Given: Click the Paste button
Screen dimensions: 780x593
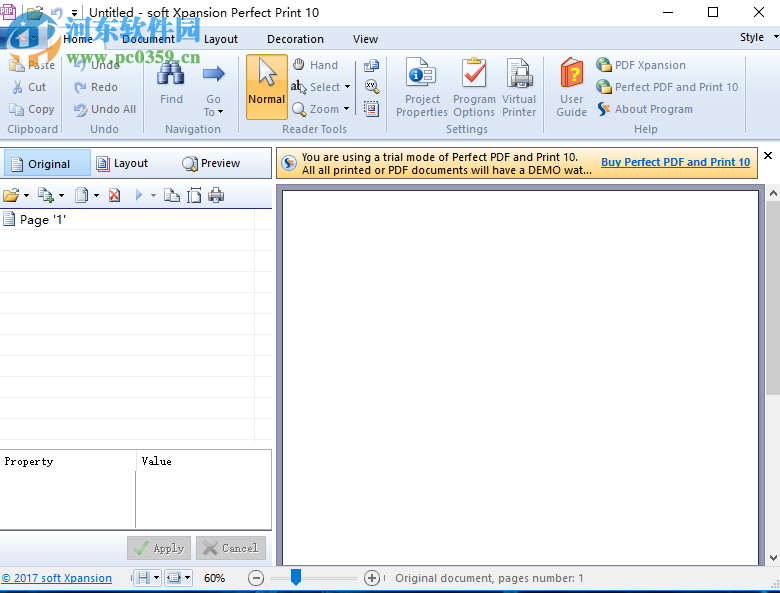Looking at the screenshot, I should pyautogui.click(x=32, y=65).
